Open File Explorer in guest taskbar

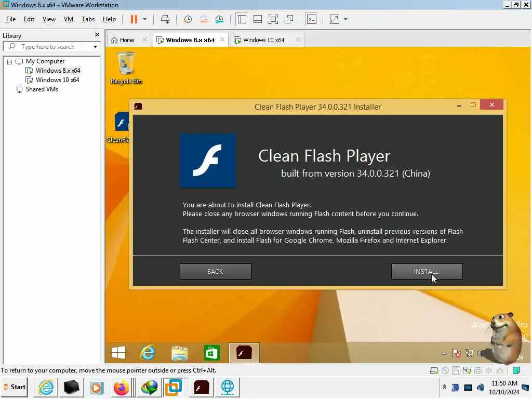click(179, 353)
